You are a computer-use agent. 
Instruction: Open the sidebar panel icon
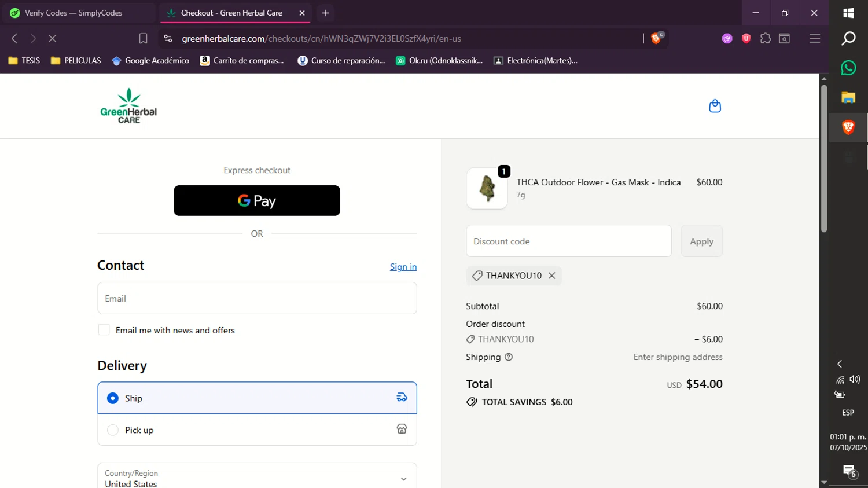785,39
